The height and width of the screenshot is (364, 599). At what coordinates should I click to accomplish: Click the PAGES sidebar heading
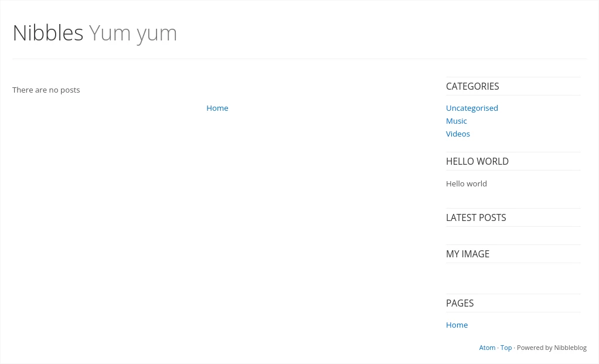pos(460,303)
